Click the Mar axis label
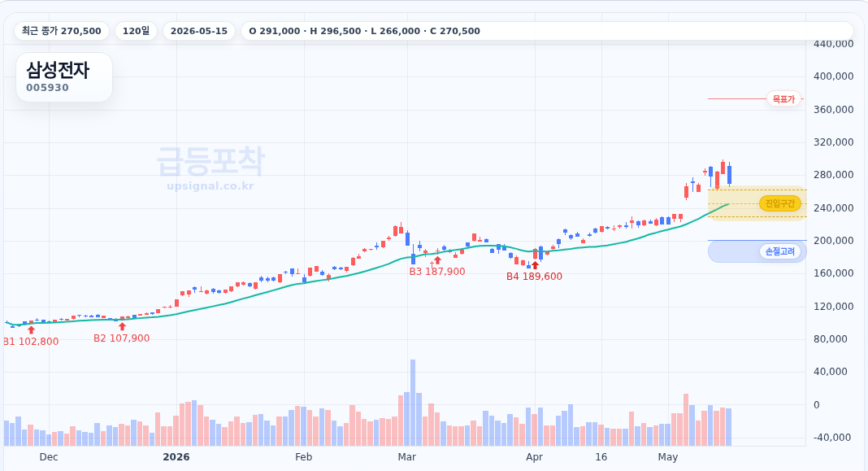Viewport: 868px width, 471px height. click(x=407, y=457)
